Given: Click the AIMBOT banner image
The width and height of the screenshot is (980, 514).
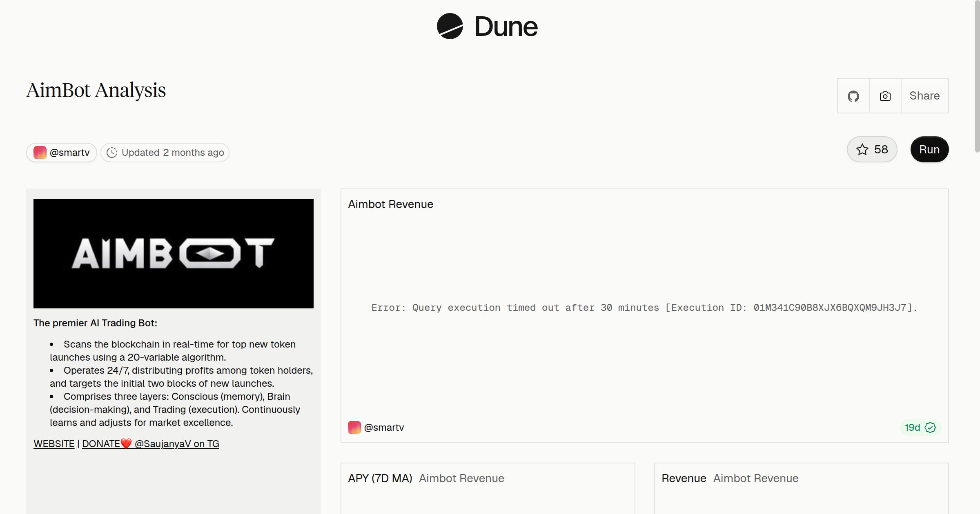Looking at the screenshot, I should [174, 254].
